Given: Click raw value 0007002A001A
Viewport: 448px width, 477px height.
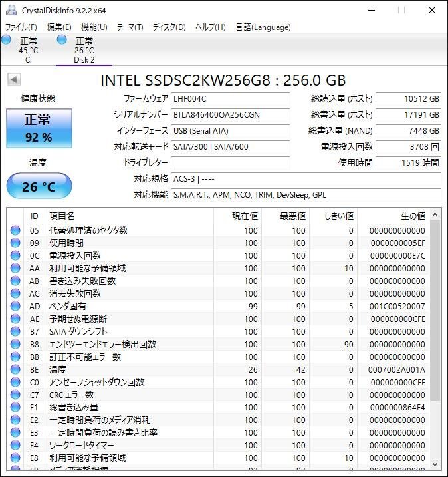Looking at the screenshot, I should pyautogui.click(x=397, y=370).
